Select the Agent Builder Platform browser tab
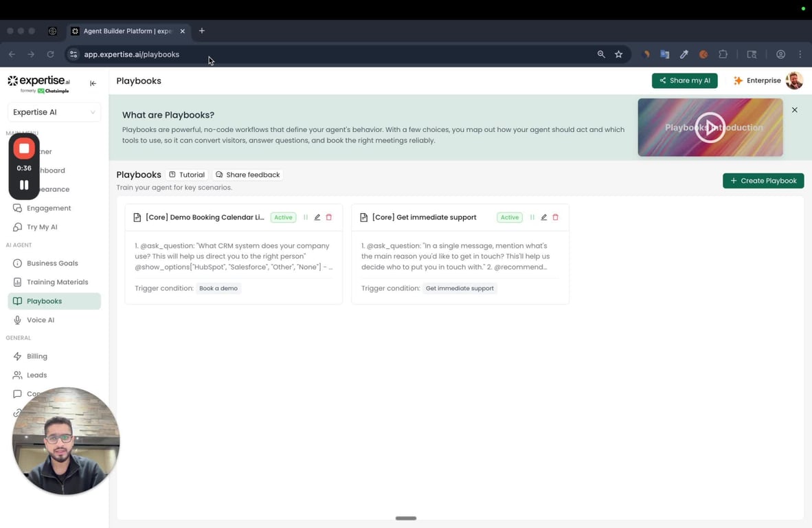The width and height of the screenshot is (812, 528). (x=128, y=31)
